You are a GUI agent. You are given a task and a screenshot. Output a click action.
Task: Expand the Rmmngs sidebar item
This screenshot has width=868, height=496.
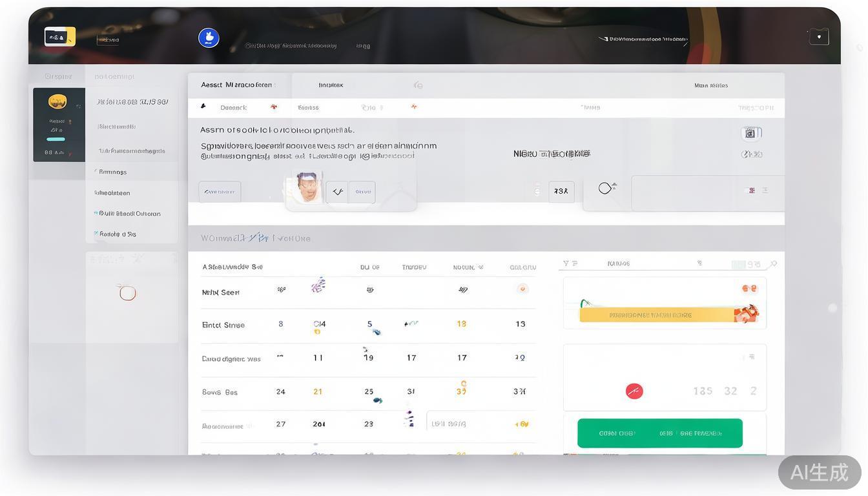(x=112, y=172)
